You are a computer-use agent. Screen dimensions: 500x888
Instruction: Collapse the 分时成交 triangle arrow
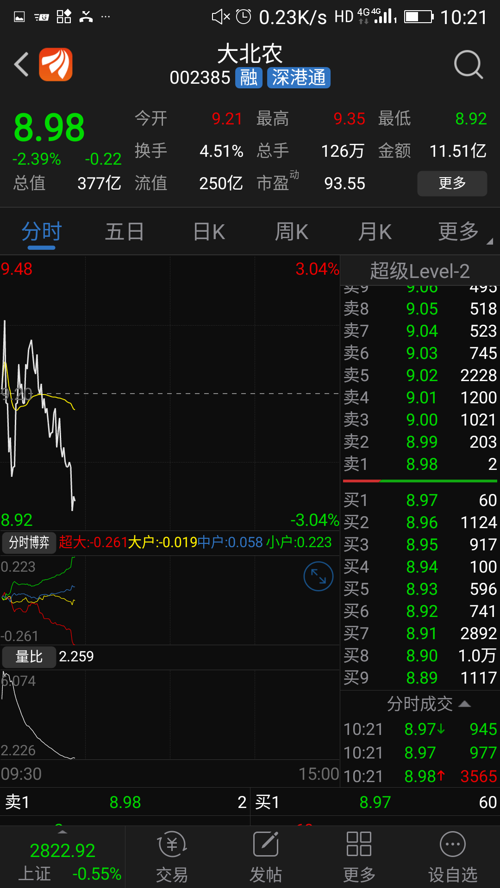click(464, 705)
